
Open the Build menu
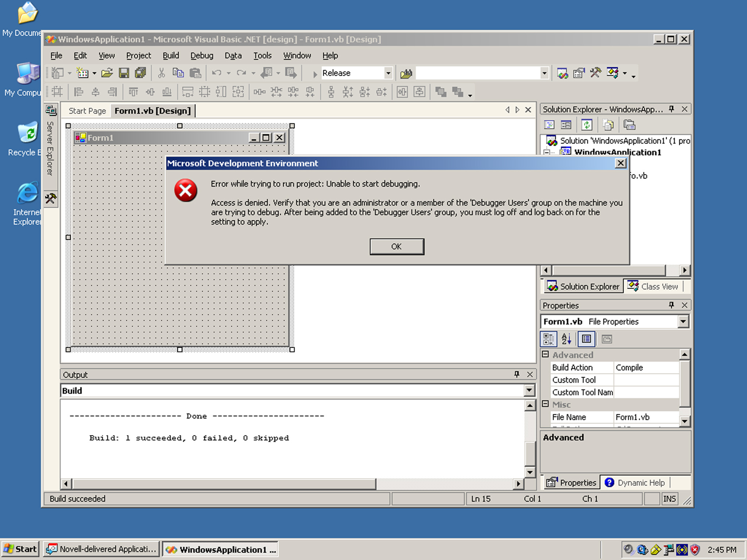[x=171, y=56]
